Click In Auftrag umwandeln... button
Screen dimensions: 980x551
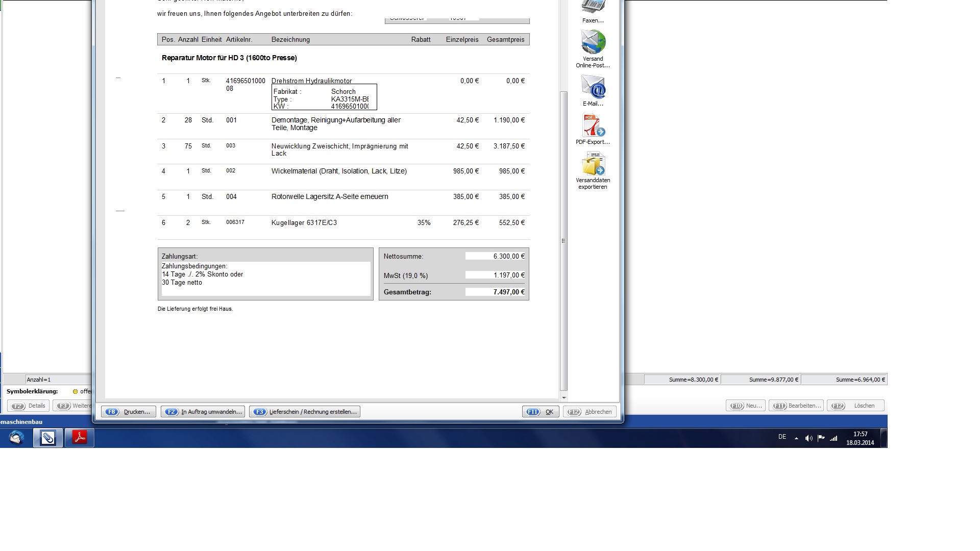tap(203, 412)
